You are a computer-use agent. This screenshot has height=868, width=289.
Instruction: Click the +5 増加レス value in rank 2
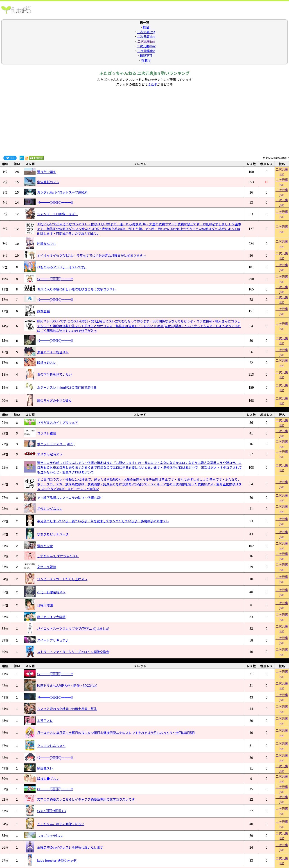tap(266, 182)
